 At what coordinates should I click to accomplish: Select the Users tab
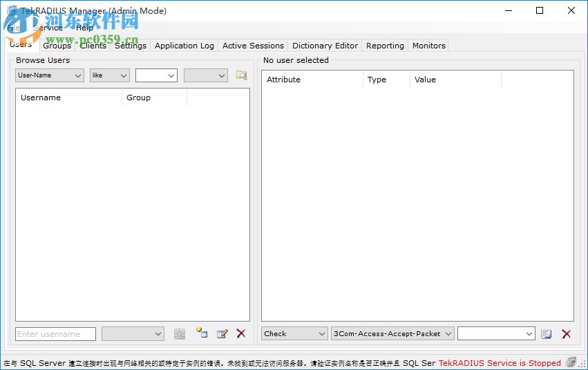click(21, 44)
